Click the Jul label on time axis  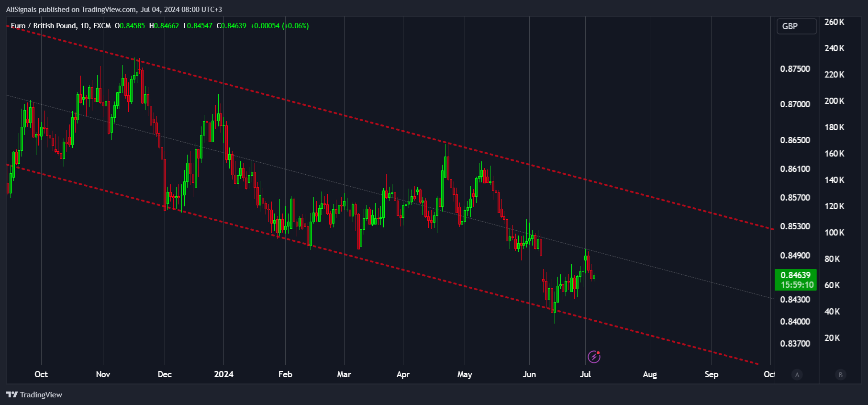tap(585, 374)
